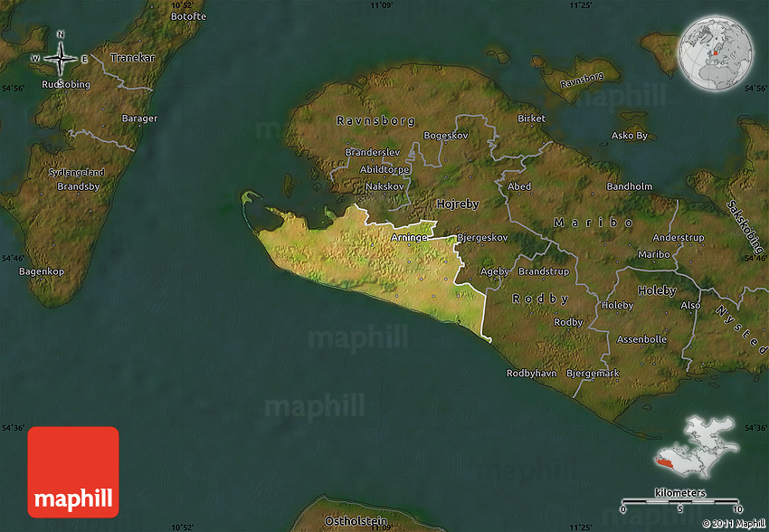Select the Sydlangeland label
This screenshot has width=769, height=532.
tap(77, 172)
